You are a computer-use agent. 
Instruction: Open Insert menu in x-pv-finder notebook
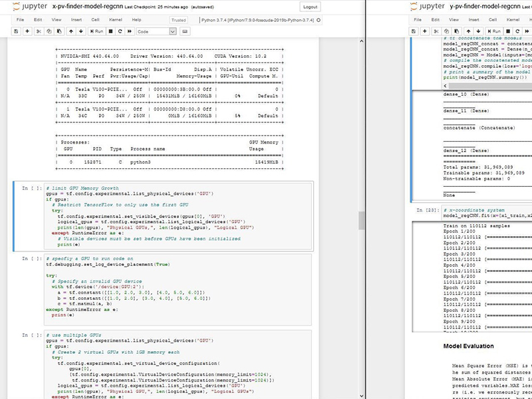pyautogui.click(x=76, y=20)
